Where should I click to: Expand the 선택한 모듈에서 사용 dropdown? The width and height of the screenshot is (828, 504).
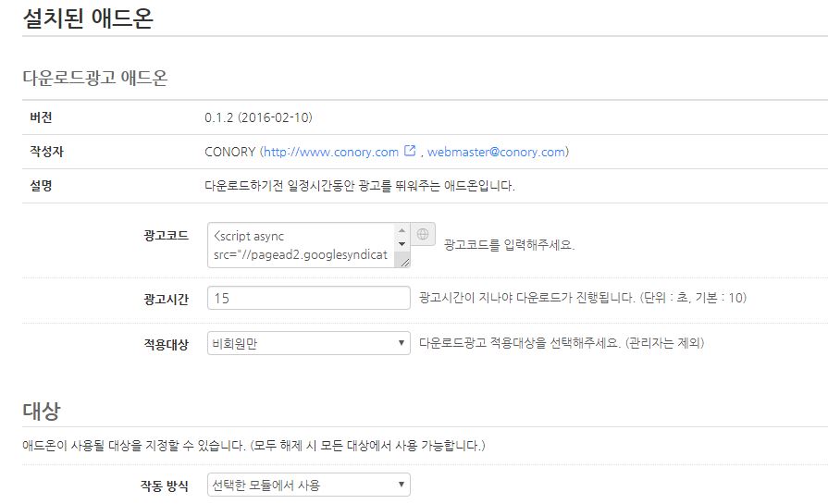coord(309,485)
